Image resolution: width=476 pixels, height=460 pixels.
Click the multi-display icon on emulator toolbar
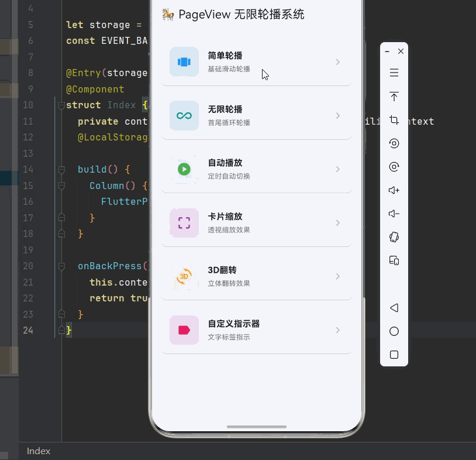(x=394, y=260)
